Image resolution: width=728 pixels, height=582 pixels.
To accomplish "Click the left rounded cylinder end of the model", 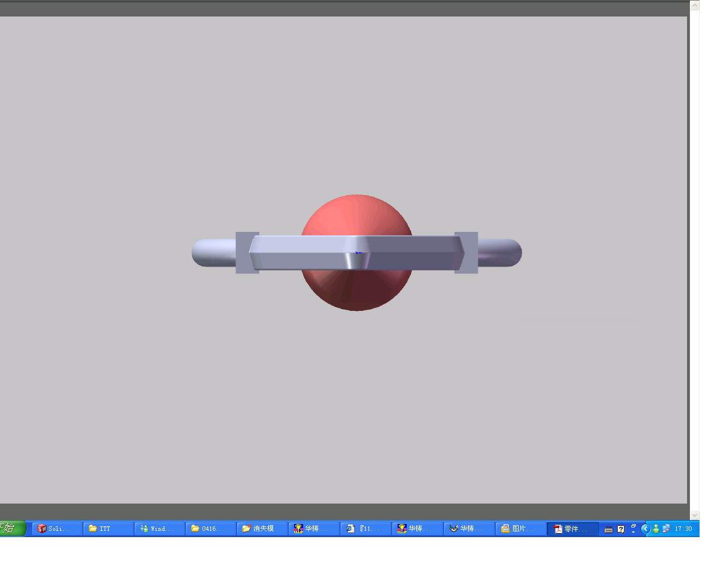I will pos(214,253).
